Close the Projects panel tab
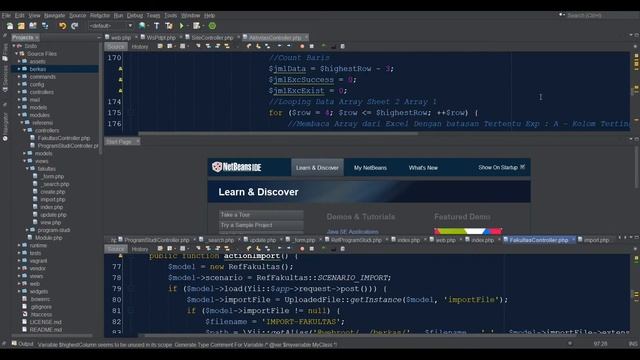Image resolution: width=640 pixels, height=360 pixels. (x=37, y=38)
